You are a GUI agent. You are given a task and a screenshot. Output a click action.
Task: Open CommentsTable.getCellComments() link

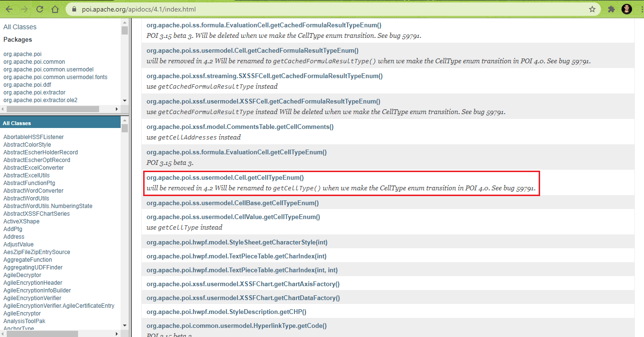coord(240,127)
